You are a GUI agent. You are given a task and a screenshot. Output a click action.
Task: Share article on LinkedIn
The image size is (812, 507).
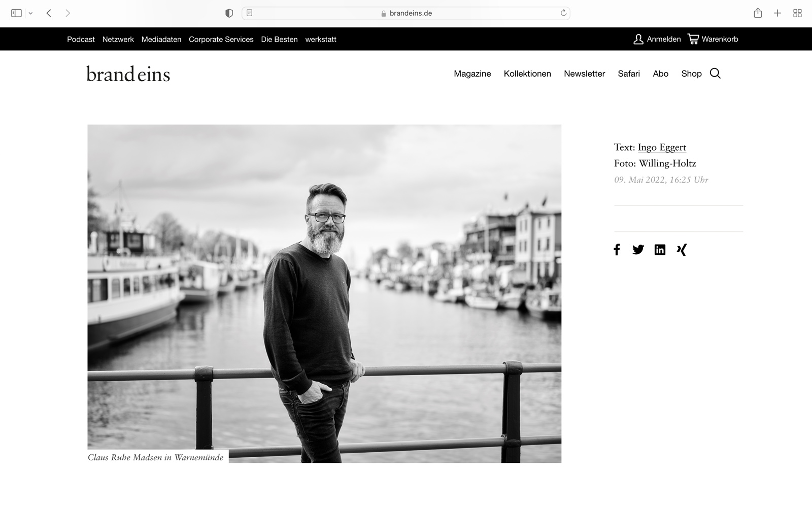coord(660,250)
